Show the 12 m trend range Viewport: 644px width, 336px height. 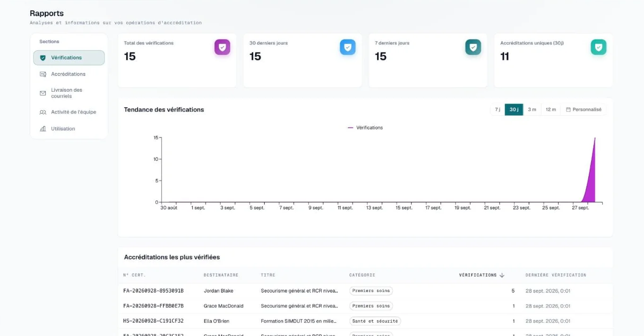tap(551, 110)
